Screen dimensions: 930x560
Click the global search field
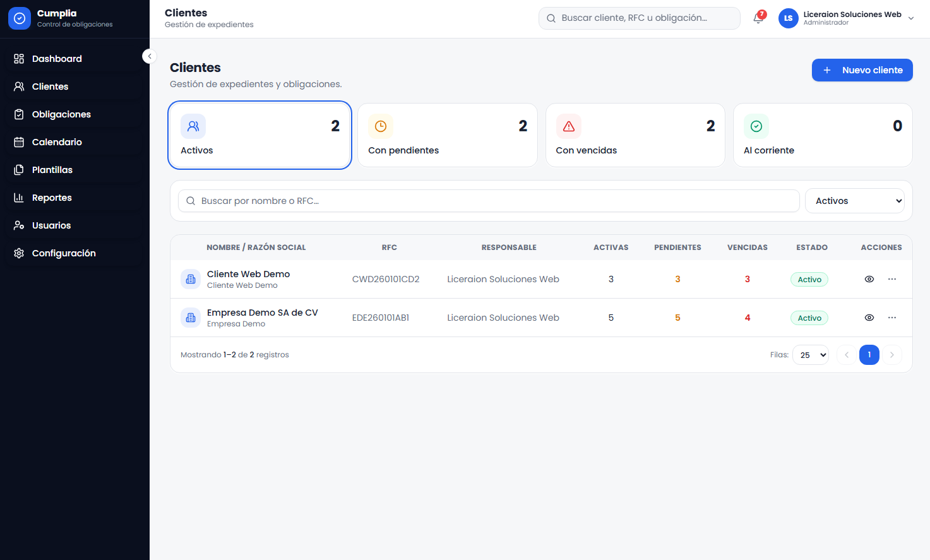coord(640,18)
